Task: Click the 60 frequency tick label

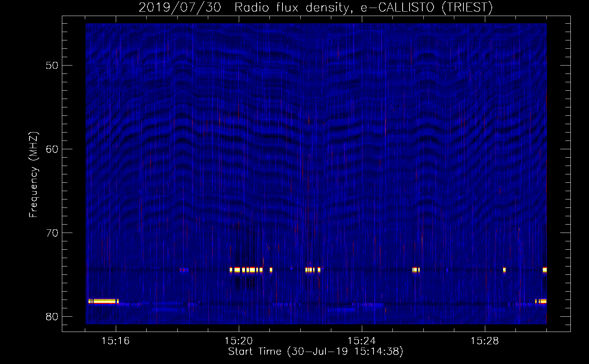Action: pos(52,149)
